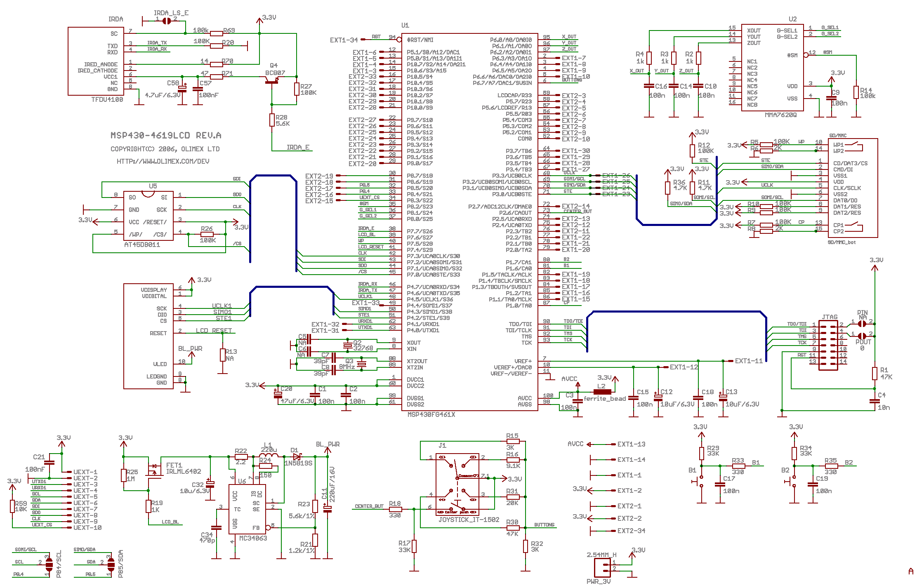The height and width of the screenshot is (588, 917).
Task: Click the IRLML6402 FET1 transistor symbol
Action: pos(155,469)
